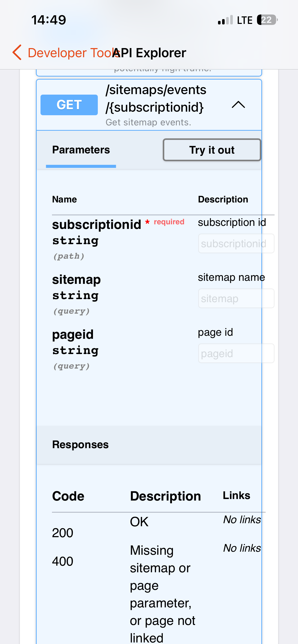The image size is (298, 644).
Task: Select the Parameters tab
Action: coord(81,150)
